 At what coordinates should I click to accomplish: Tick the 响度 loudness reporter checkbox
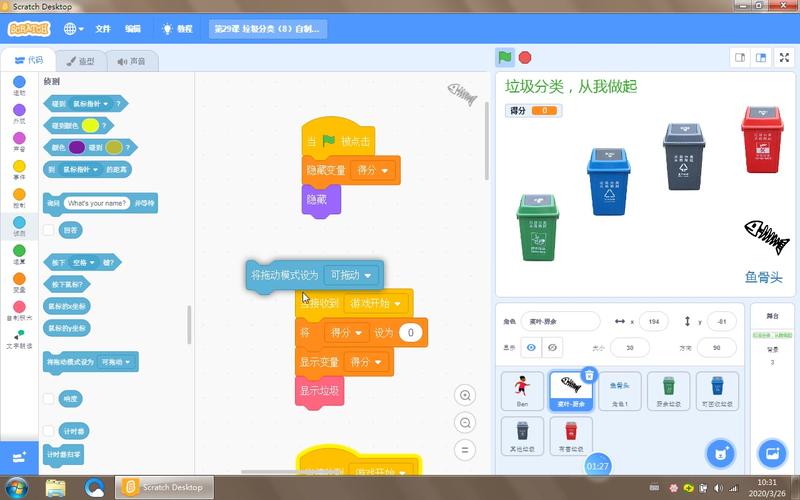(48, 398)
